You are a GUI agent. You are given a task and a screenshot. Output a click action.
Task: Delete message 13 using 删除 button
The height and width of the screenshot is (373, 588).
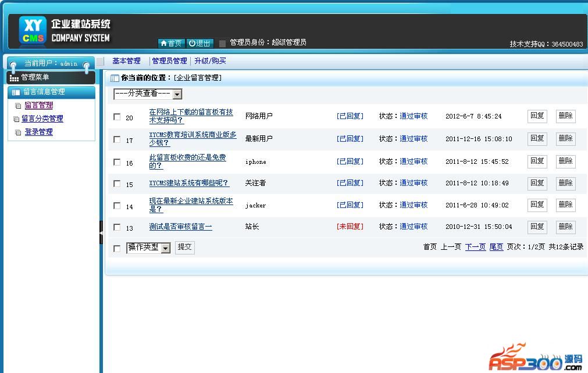tap(565, 227)
